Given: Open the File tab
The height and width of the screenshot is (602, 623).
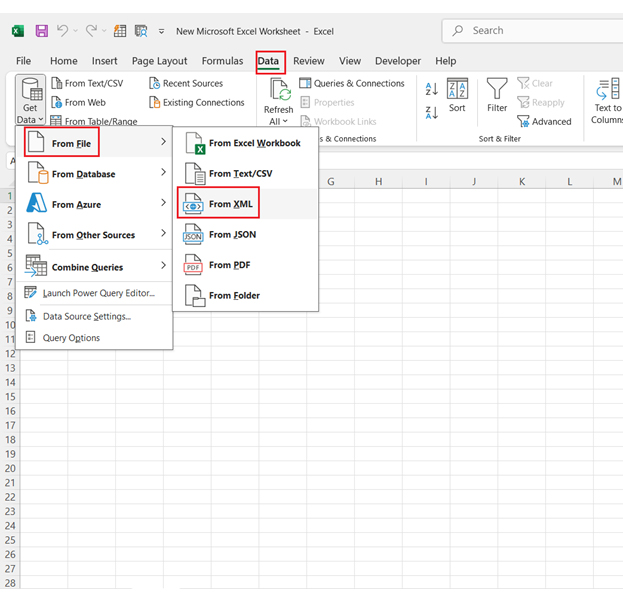Looking at the screenshot, I should point(23,61).
